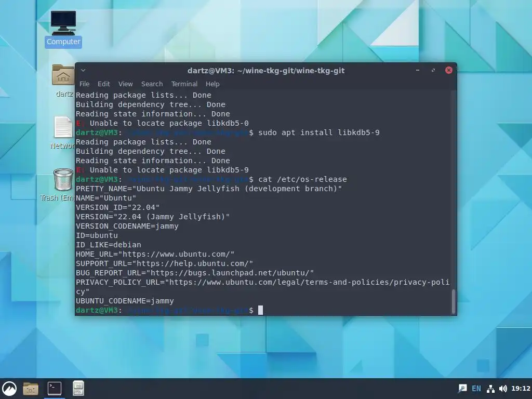Open the View menu in terminal
The image size is (532, 399).
tap(126, 84)
